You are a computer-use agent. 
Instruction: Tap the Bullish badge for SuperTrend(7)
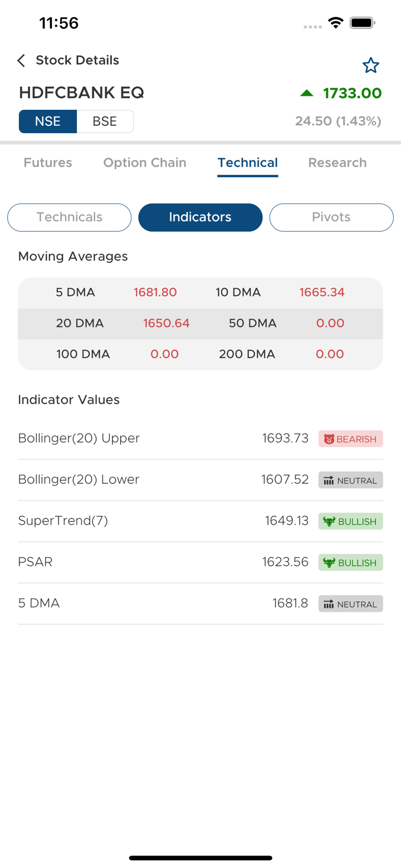(x=350, y=521)
